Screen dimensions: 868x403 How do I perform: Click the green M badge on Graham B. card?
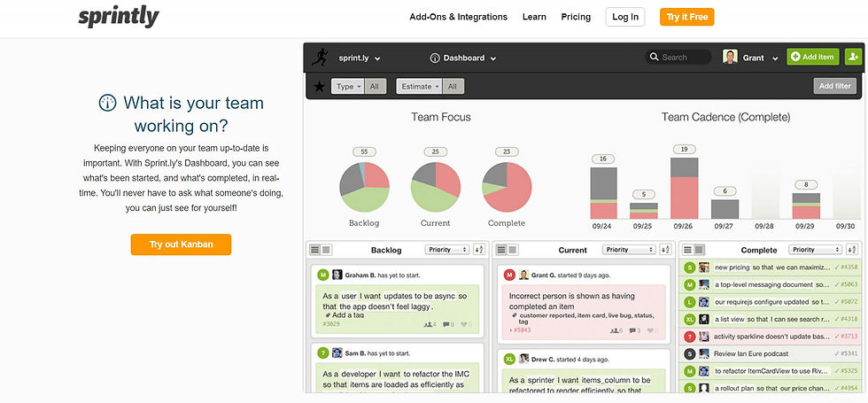click(x=322, y=275)
